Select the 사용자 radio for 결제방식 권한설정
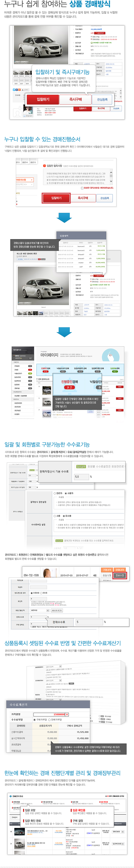This screenshot has width=134, height=868. click(x=66, y=493)
